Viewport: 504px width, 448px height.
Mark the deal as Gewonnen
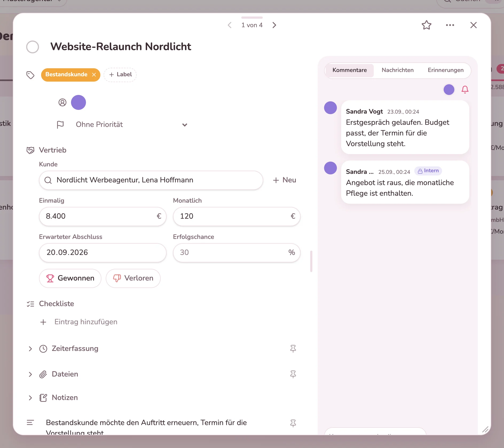pyautogui.click(x=70, y=278)
